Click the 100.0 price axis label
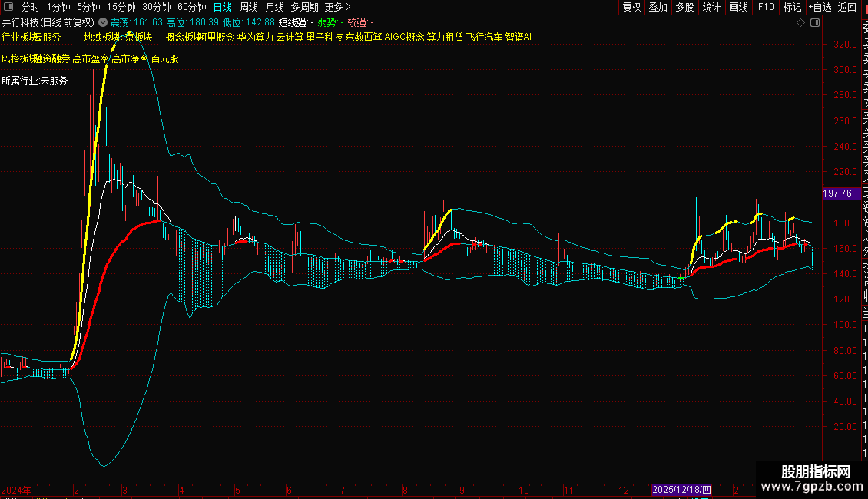The image size is (868, 499). coord(845,325)
